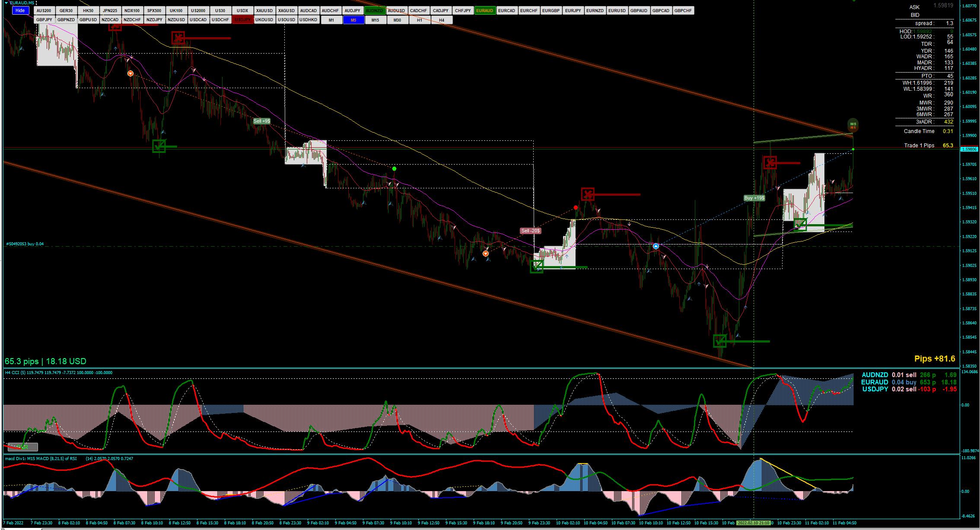Expand the EURAUD,M5 chart title arrow
Viewport: 980px width, 530px height.
(x=6, y=3)
